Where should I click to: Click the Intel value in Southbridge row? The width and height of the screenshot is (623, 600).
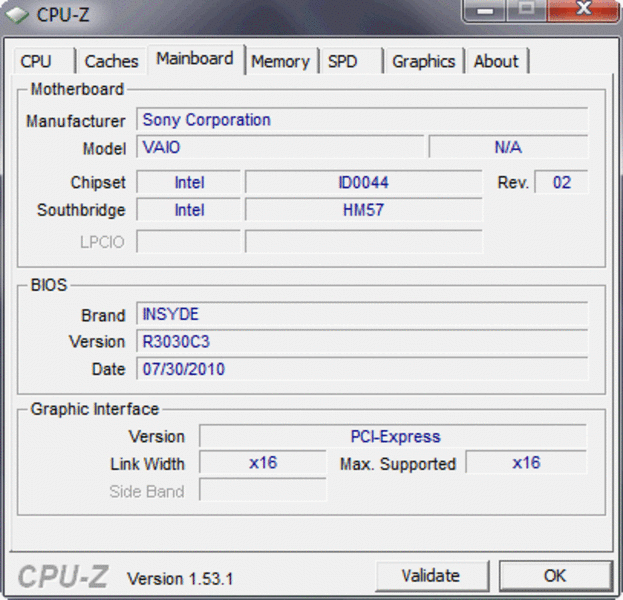[189, 210]
